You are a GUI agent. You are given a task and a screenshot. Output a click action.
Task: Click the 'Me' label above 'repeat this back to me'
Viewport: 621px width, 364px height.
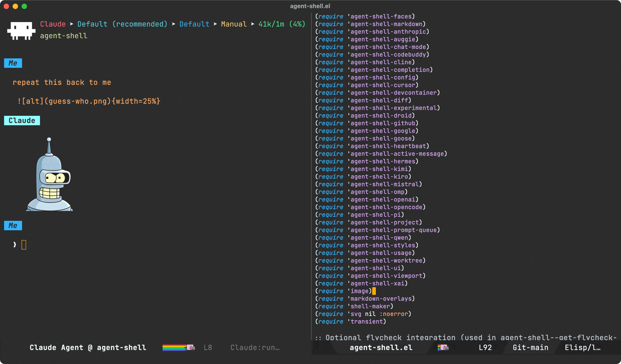[13, 63]
